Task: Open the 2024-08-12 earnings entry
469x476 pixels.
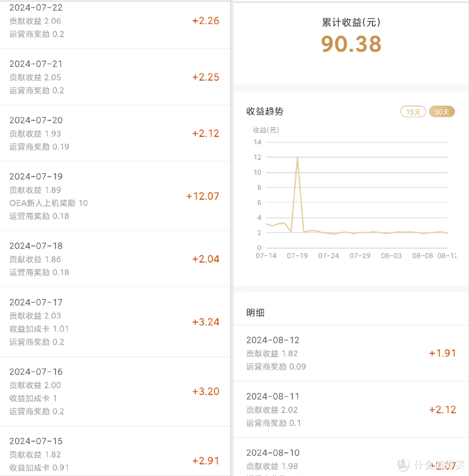Action: (x=351, y=353)
